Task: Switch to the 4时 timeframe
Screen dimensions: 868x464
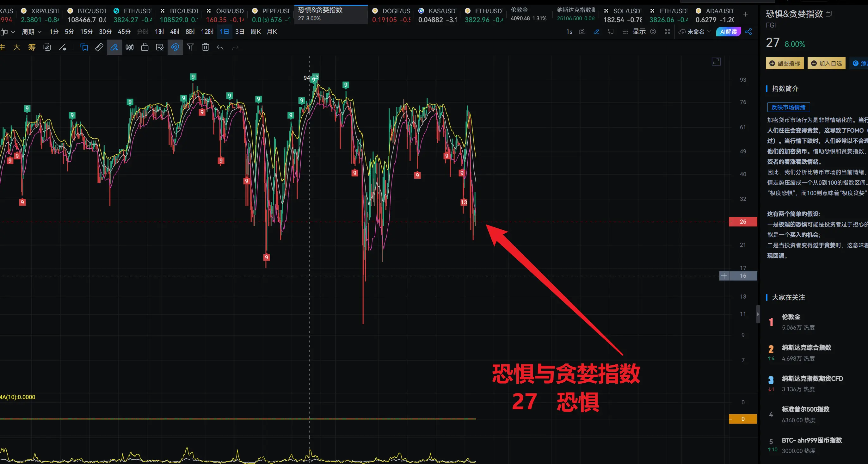Action: pos(175,32)
